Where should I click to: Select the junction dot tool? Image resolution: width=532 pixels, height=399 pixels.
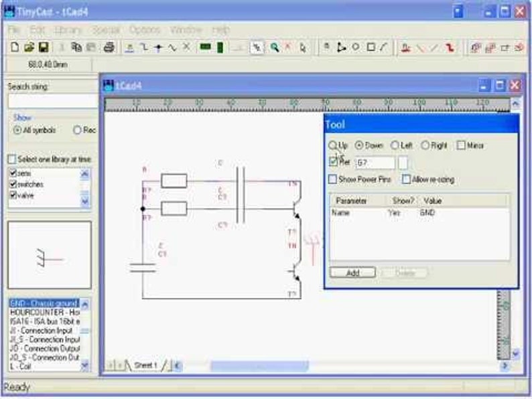coord(158,48)
